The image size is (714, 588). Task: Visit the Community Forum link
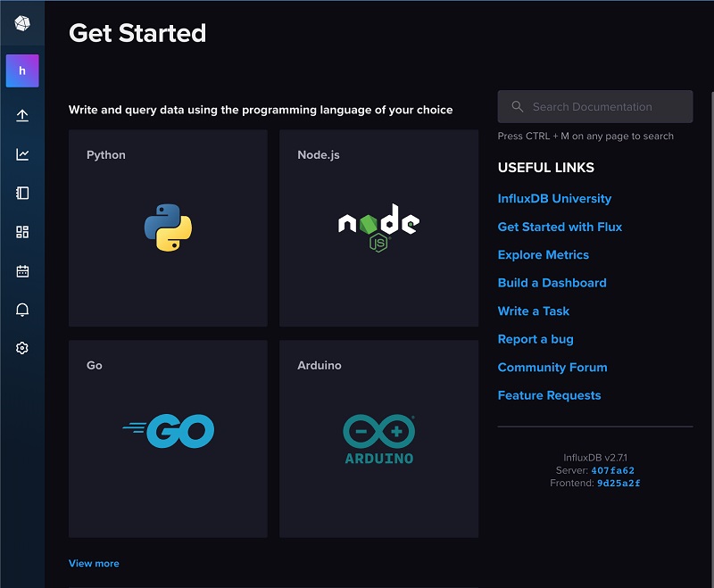click(552, 367)
